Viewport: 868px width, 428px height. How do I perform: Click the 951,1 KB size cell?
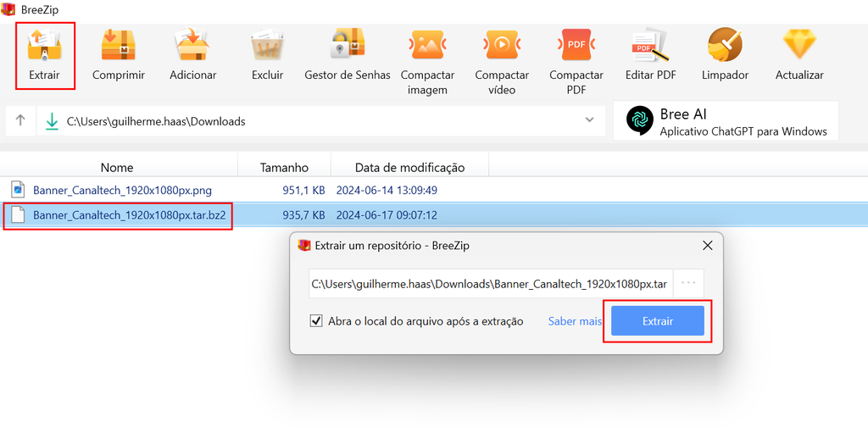[x=303, y=191]
